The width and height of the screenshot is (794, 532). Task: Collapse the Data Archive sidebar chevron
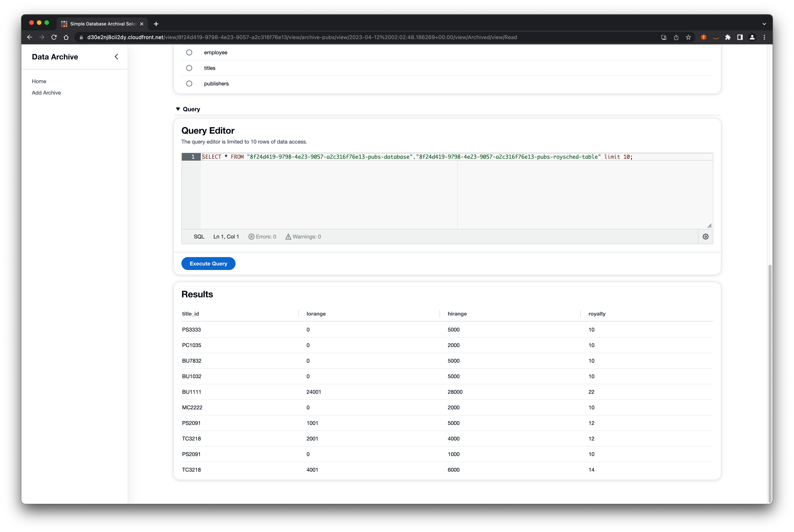tap(116, 57)
